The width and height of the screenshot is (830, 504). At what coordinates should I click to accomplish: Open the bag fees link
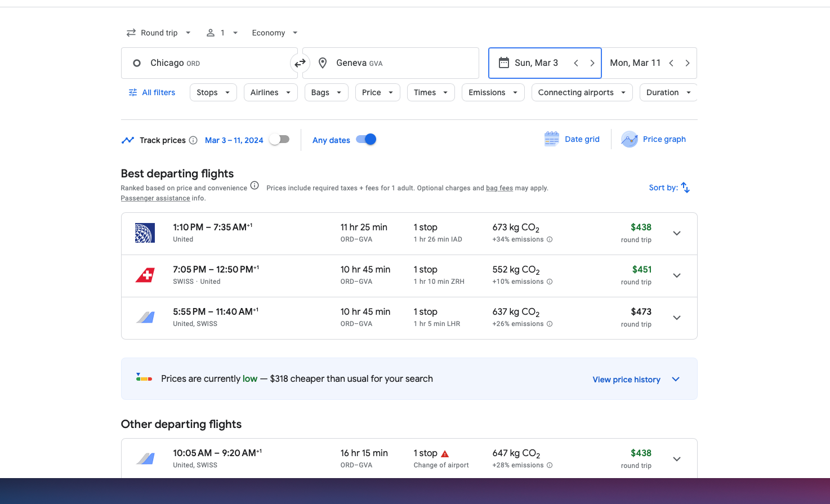click(499, 188)
